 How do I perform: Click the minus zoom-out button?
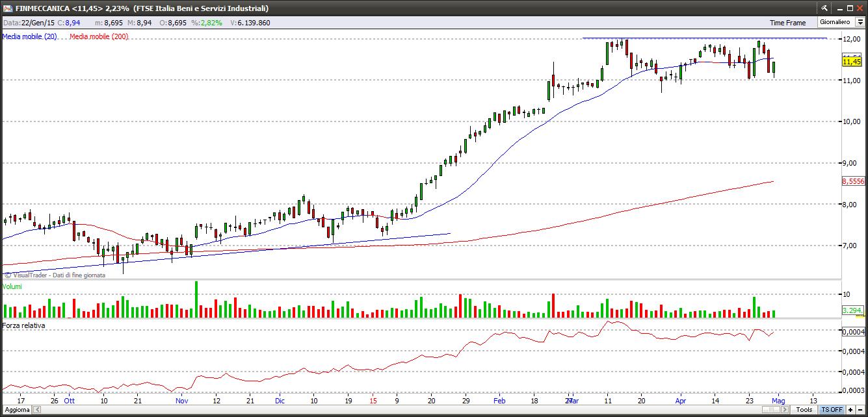(861, 410)
